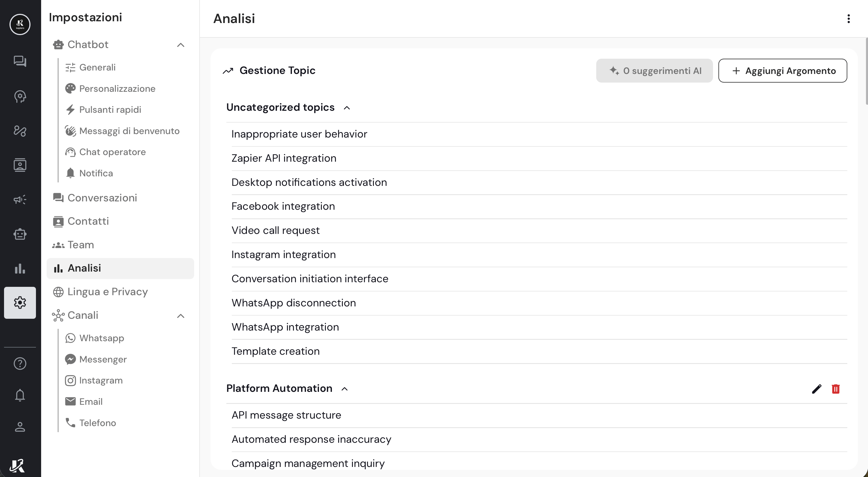868x477 pixels.
Task: Delete Platform Automation with red trash icon
Action: 835,389
